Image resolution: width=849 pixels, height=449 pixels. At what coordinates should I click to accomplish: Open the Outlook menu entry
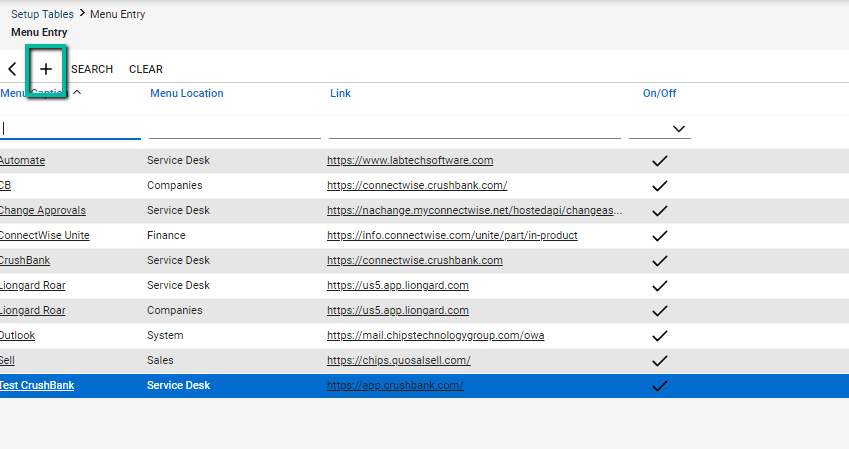pyautogui.click(x=17, y=335)
